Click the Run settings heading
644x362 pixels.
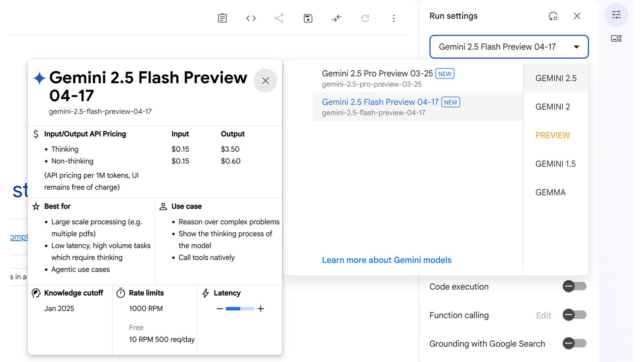coord(454,16)
